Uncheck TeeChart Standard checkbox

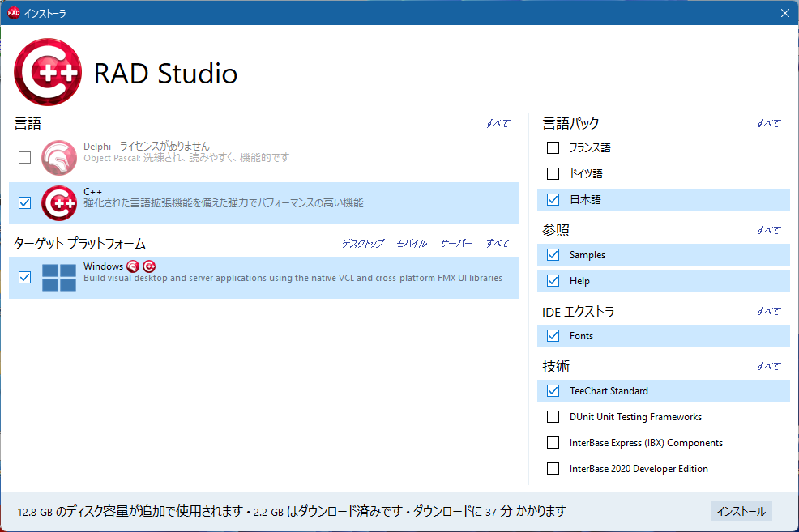click(553, 390)
